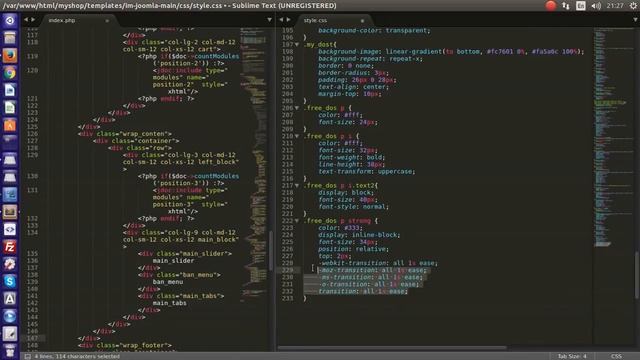Click the div class="main_slider" line
The width and height of the screenshot is (640, 360).
click(185, 253)
